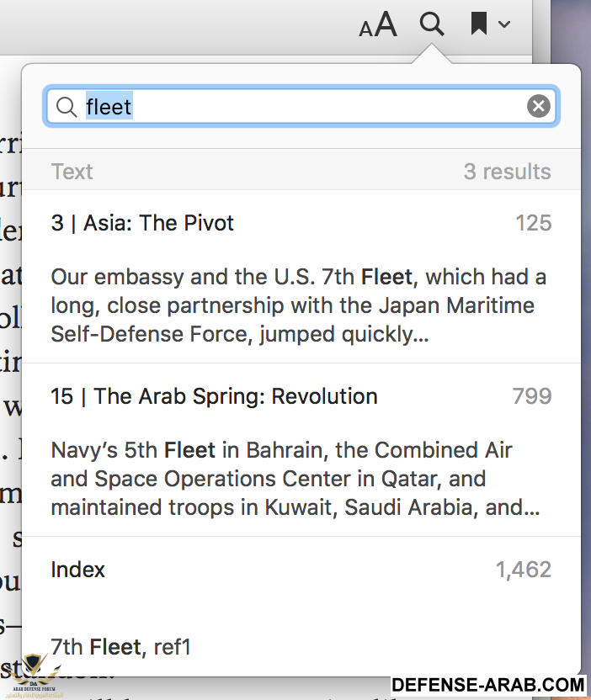Click the DEFENSE-ARAB.COM watermark text
This screenshot has height=700, width=591.
pyautogui.click(x=488, y=686)
